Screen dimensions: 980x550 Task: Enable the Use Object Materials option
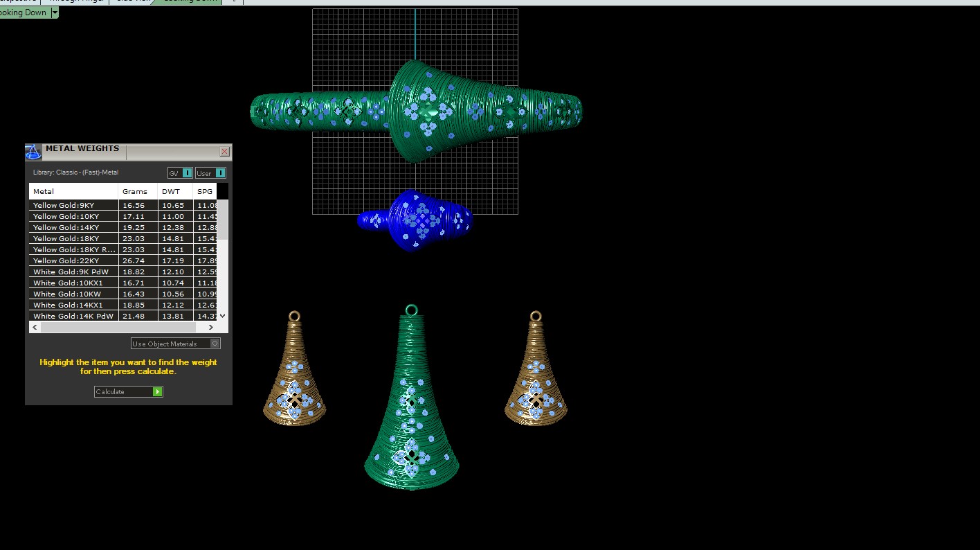176,344
